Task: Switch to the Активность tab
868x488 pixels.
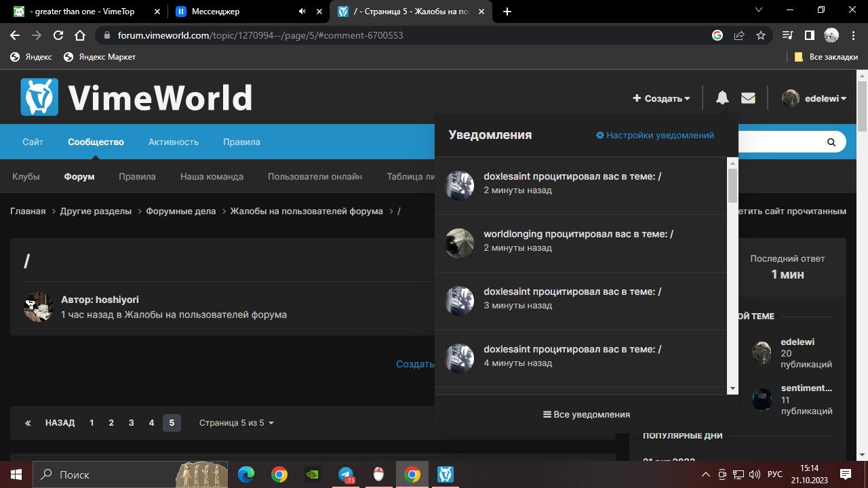Action: pyautogui.click(x=174, y=142)
